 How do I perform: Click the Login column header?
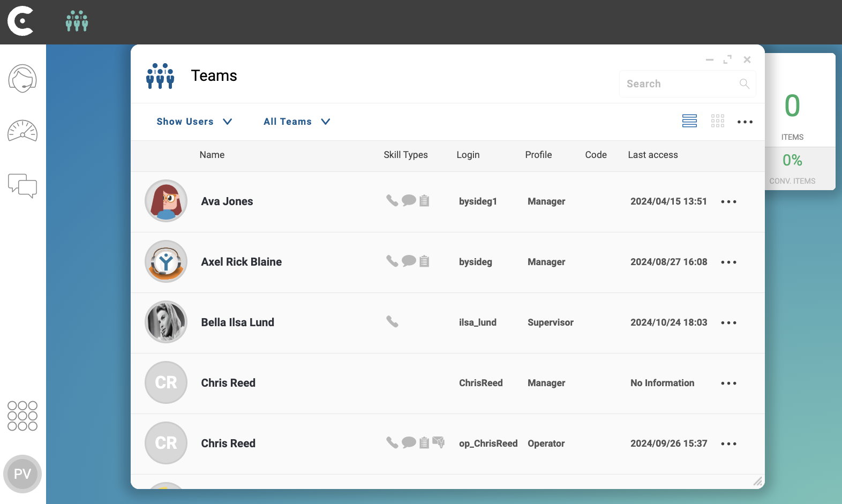pyautogui.click(x=468, y=155)
